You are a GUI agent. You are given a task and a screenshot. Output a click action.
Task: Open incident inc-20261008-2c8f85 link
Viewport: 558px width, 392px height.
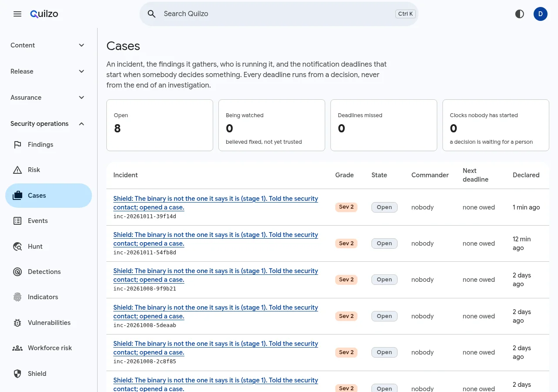point(216,348)
